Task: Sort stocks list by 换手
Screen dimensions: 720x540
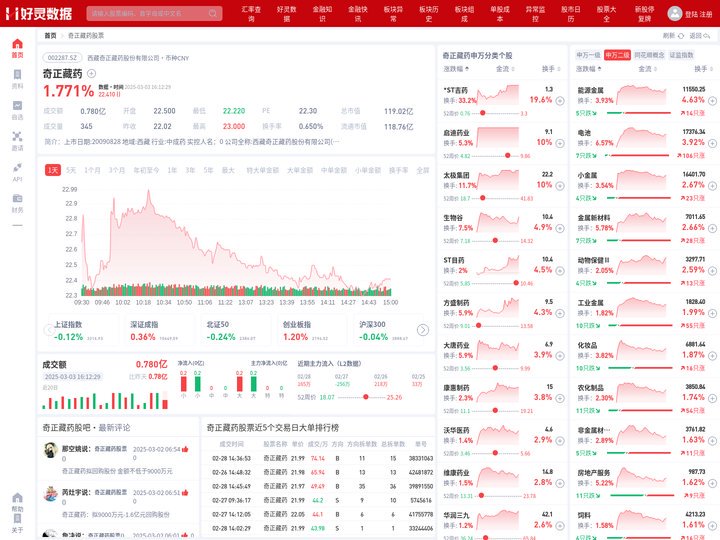Action: coord(551,69)
